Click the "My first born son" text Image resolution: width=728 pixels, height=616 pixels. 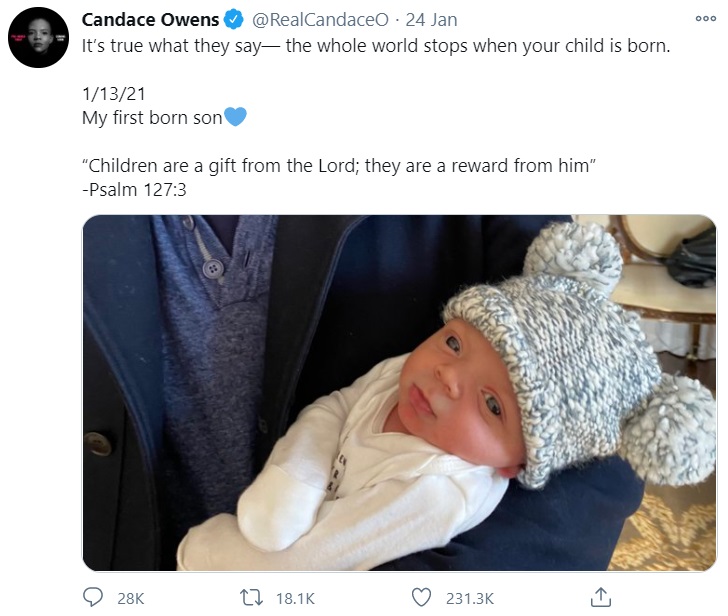click(152, 117)
